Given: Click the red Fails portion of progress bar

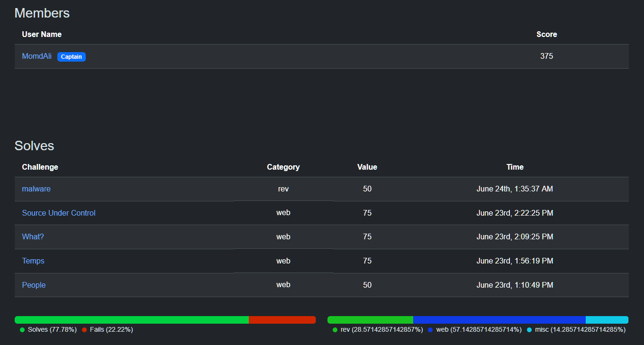Looking at the screenshot, I should coord(282,320).
